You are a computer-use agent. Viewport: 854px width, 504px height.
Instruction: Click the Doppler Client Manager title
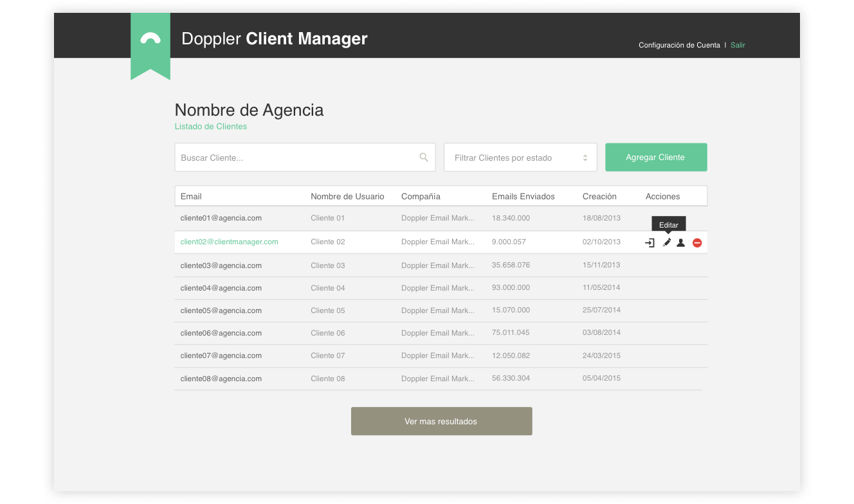275,39
